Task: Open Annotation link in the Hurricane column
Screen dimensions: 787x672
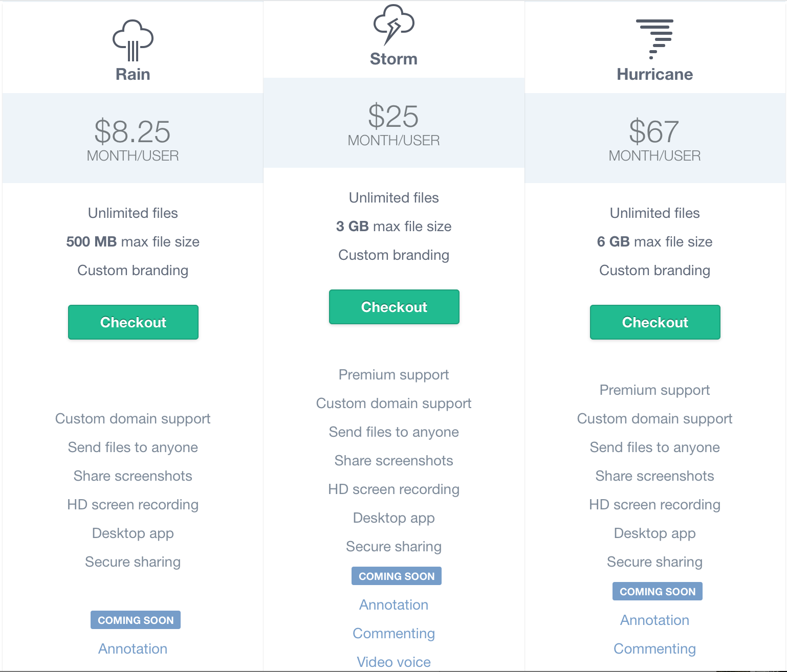Action: (x=655, y=620)
